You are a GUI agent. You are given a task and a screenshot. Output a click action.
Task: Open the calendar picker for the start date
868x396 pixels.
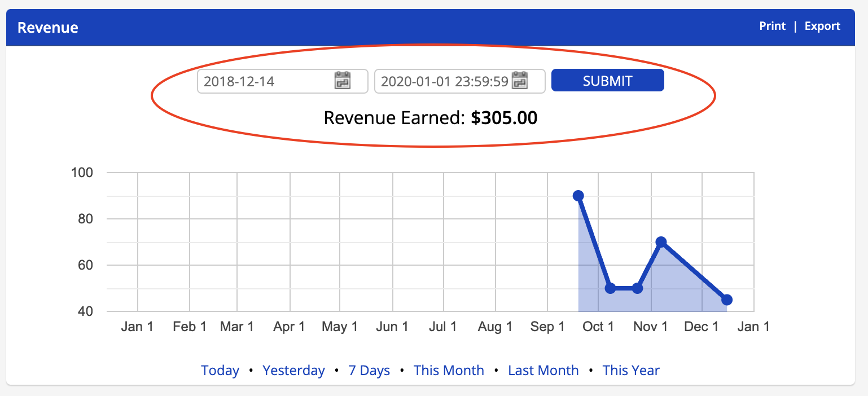pyautogui.click(x=343, y=81)
